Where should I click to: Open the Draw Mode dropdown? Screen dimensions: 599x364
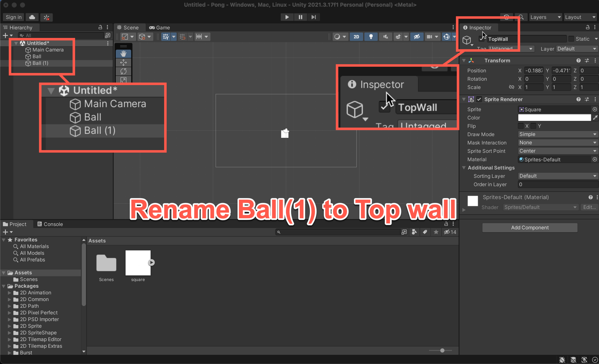(557, 134)
